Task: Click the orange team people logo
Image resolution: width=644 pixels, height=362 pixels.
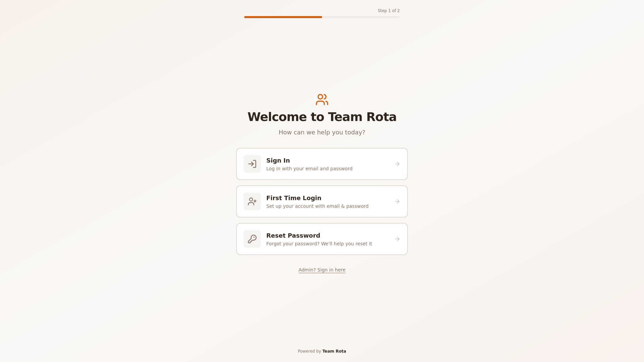Action: click(322, 100)
